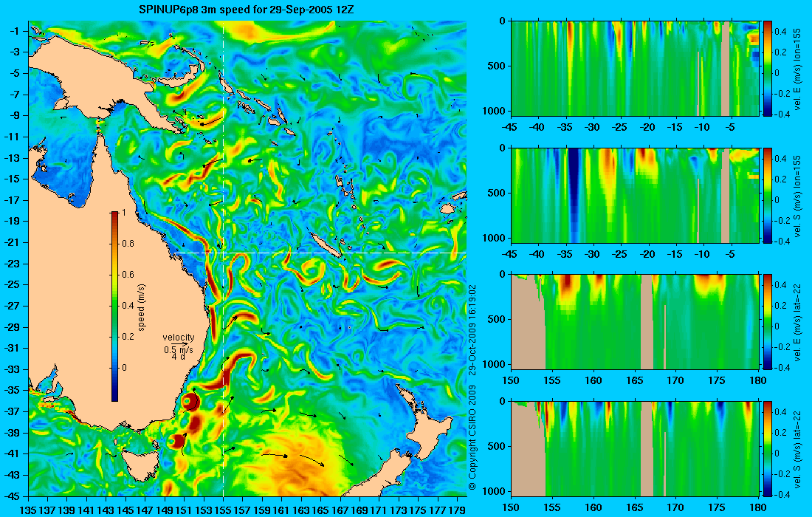Click the title 'SPINUP6p8 3m speed for 29-Sep-2005 12Z'
The image size is (812, 517).
[x=247, y=10]
